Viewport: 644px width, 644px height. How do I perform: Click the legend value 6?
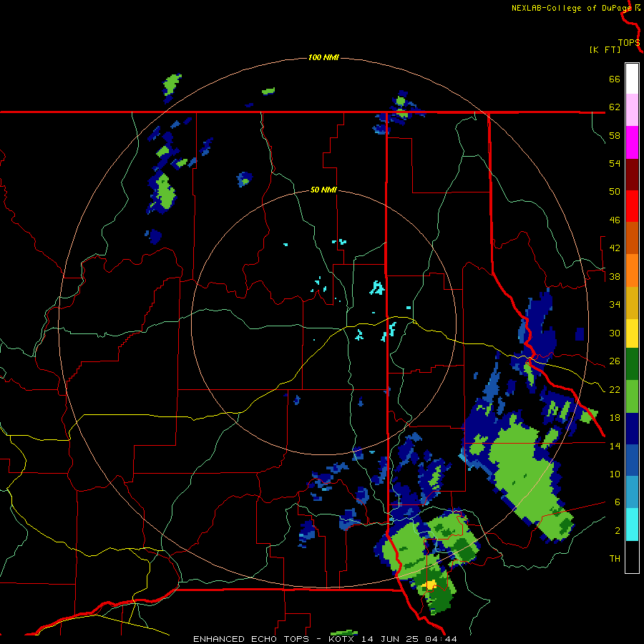(x=617, y=502)
